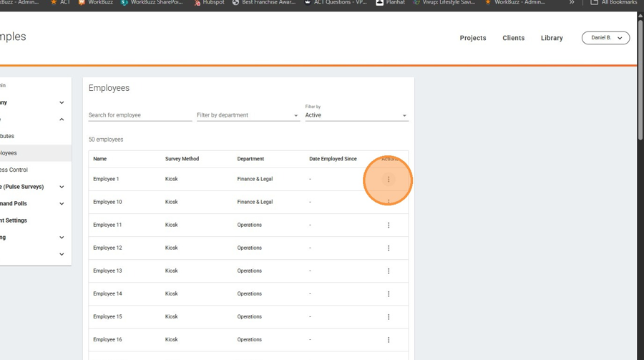This screenshot has width=644, height=360.
Task: Click Finance & Legal for Employee 1
Action: (x=255, y=179)
